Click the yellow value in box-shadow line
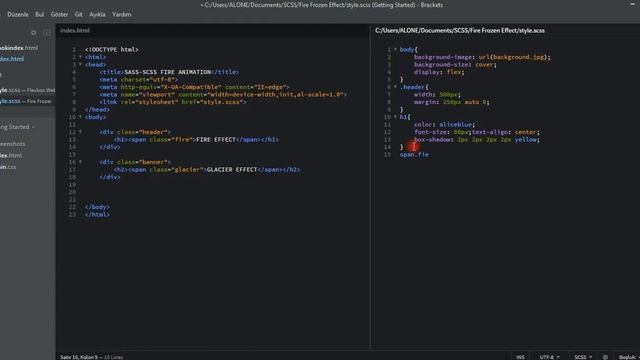The width and height of the screenshot is (640, 360). [526, 140]
